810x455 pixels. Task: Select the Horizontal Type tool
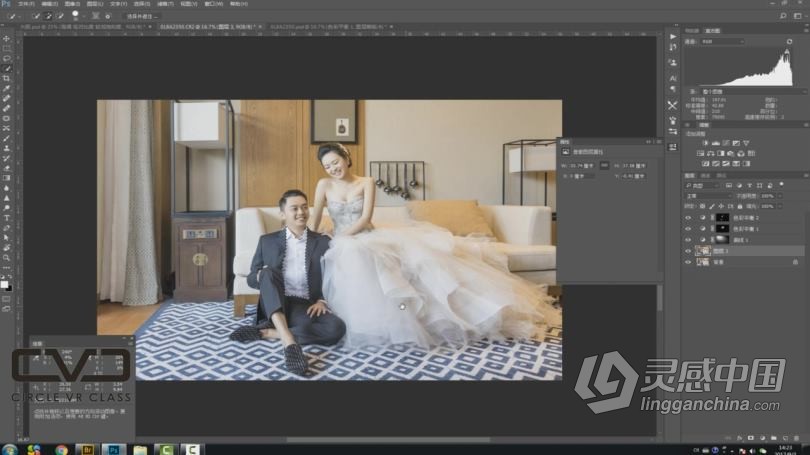click(6, 218)
